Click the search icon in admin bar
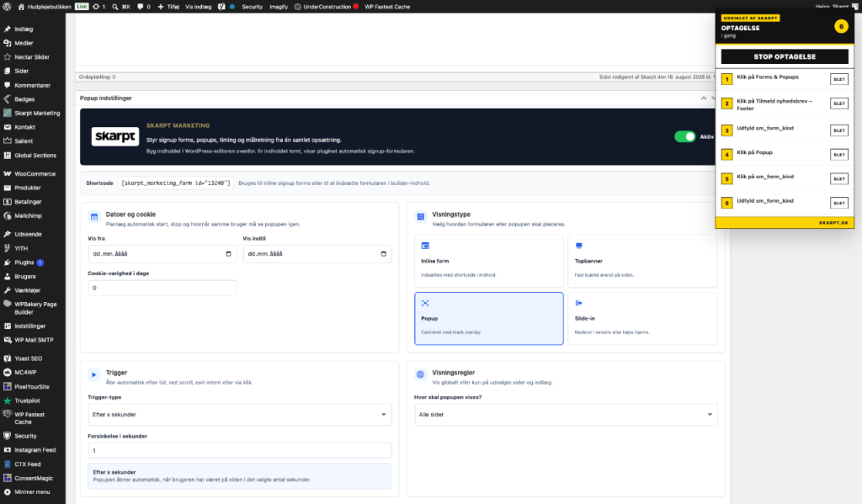 (x=114, y=7)
